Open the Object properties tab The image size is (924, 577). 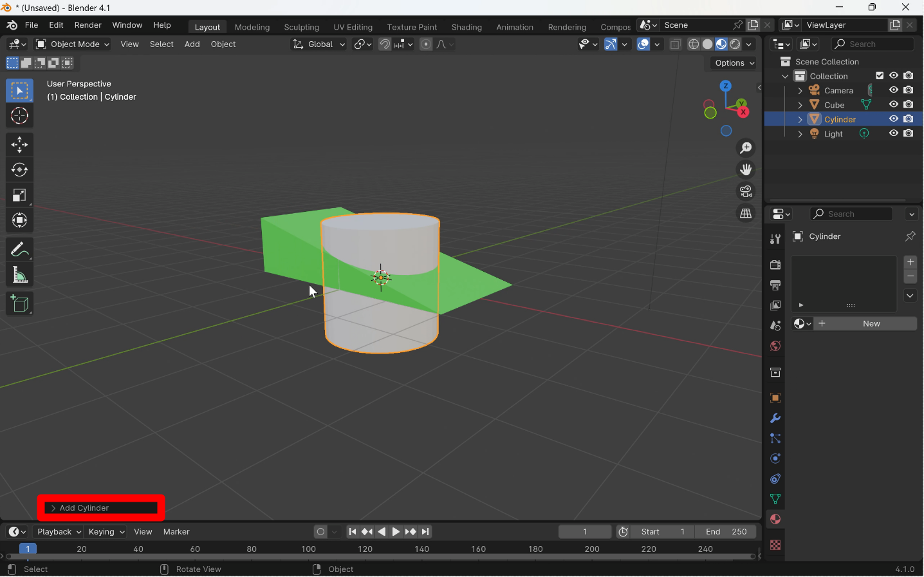(x=775, y=398)
